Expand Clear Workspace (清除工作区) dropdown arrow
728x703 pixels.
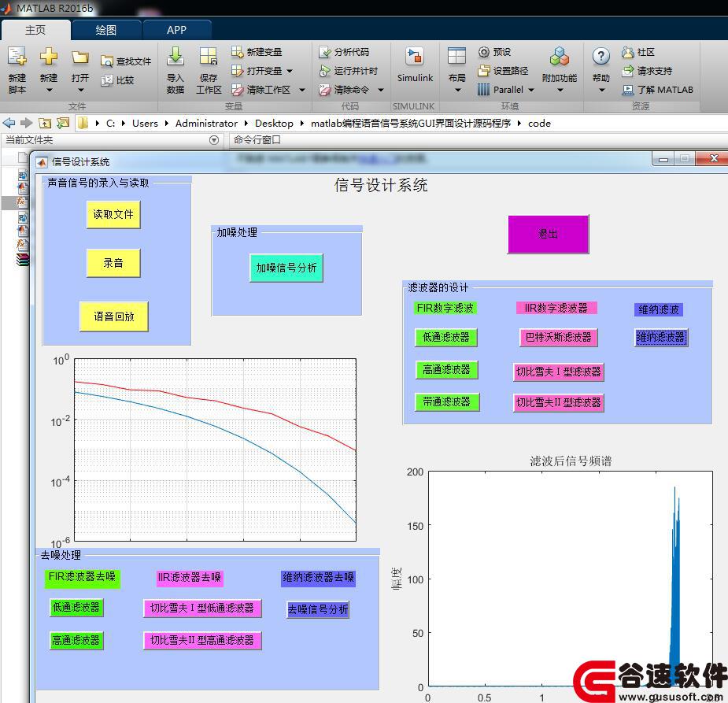301,90
